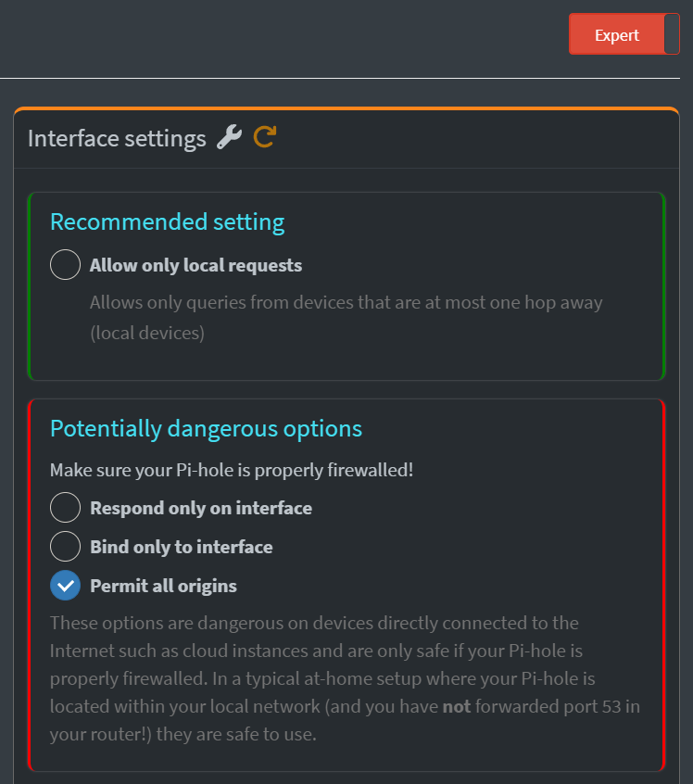Click the tool icon in the Interface settings header

click(x=231, y=137)
